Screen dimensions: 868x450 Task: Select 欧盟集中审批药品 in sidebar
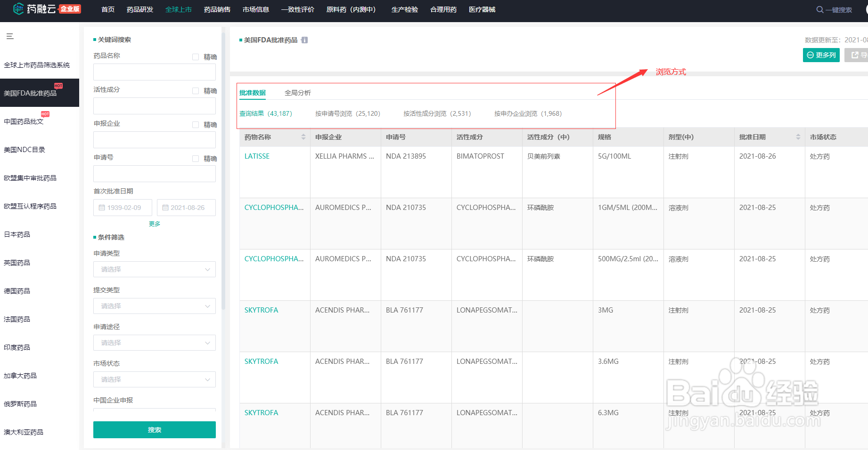click(30, 178)
